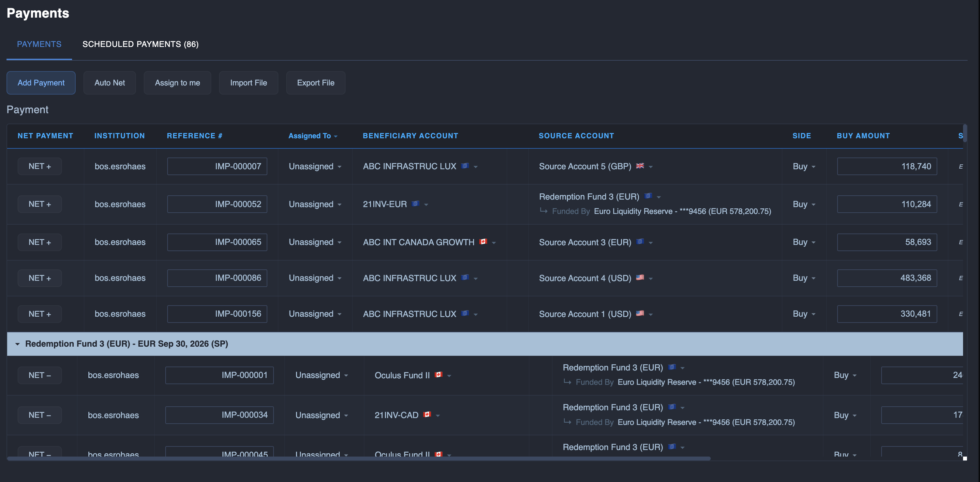Edit the 58,693 buy amount field
This screenshot has width=980, height=482.
[x=887, y=242]
